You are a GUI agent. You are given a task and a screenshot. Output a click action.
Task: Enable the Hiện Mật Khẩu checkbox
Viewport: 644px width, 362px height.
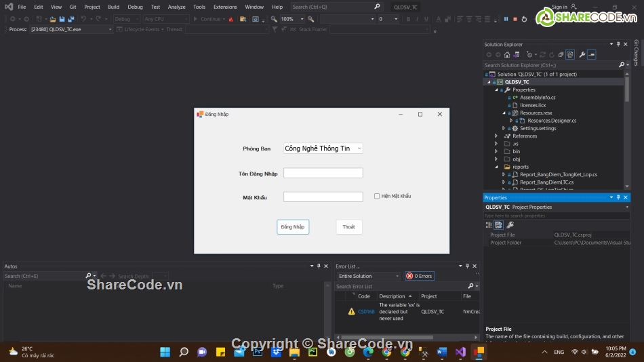(377, 197)
